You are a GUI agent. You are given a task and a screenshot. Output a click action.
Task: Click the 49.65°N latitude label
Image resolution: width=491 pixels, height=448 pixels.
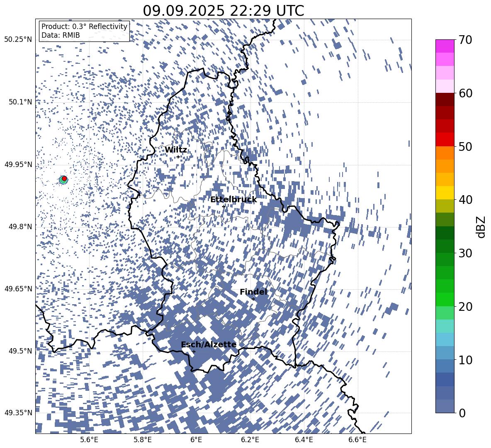(18, 288)
